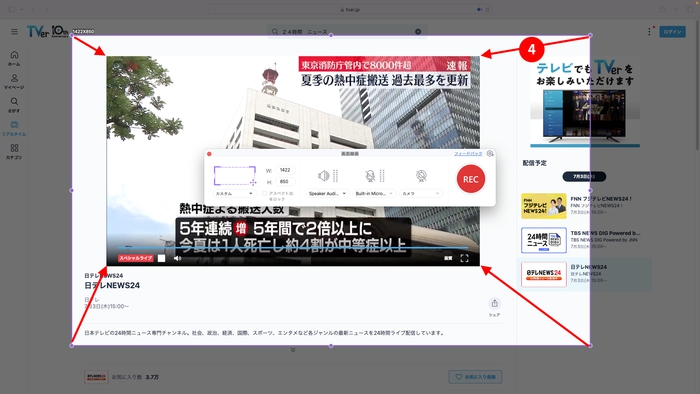Click the video progress bar
Image resolution: width=700 pixels, height=394 pixels.
293,248
